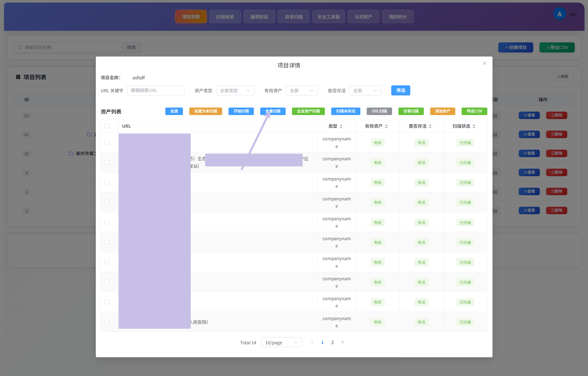
Task: Focus the 模糊搜索URL input field
Action: click(156, 91)
